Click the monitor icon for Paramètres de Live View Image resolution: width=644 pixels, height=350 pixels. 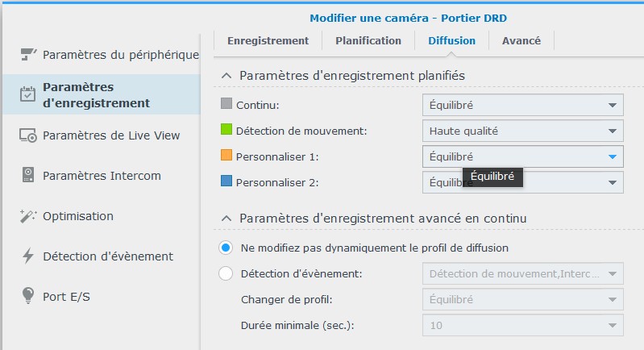pos(28,135)
